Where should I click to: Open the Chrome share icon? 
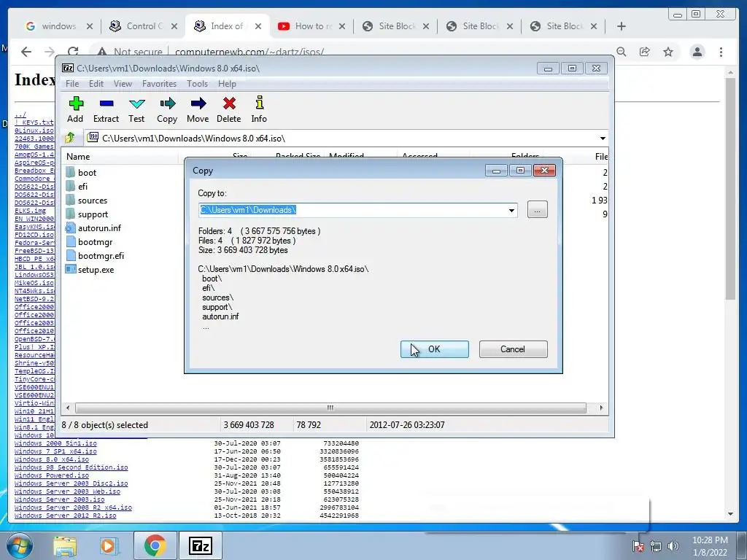point(645,52)
